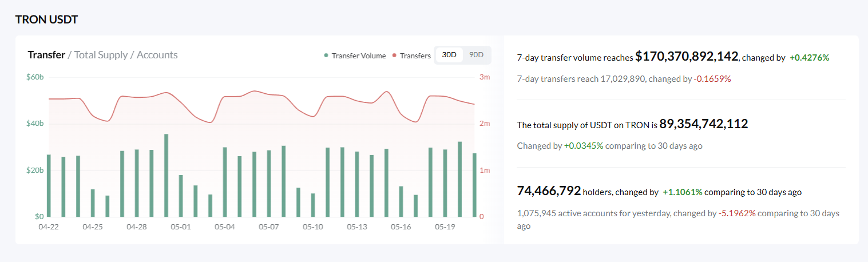Screen dimensions: 868x262
Task: Switch to the Total Supply tab
Action: pyautogui.click(x=101, y=55)
